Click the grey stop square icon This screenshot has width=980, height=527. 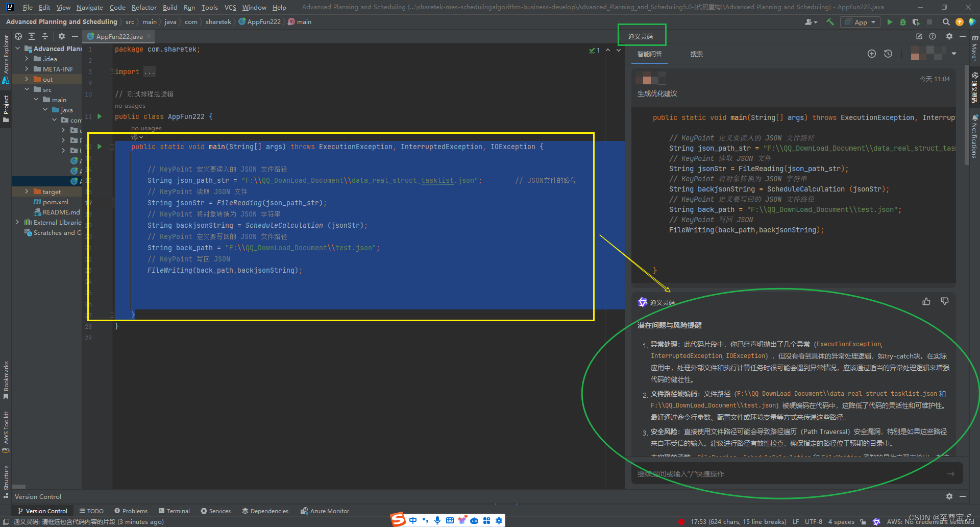coord(929,22)
